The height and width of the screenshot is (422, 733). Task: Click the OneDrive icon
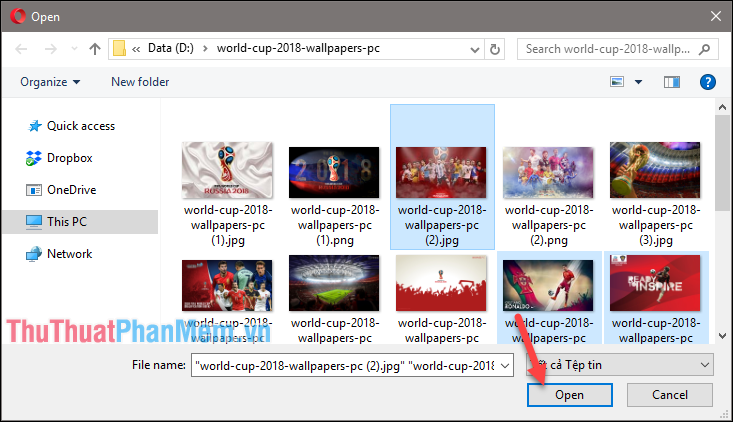point(34,190)
